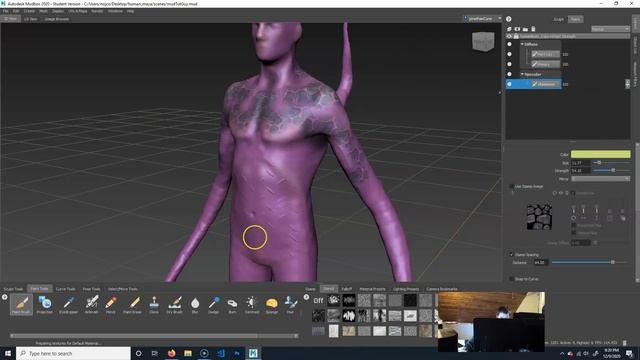Choose the Airbrush tool
The image size is (640, 360).
point(91,305)
